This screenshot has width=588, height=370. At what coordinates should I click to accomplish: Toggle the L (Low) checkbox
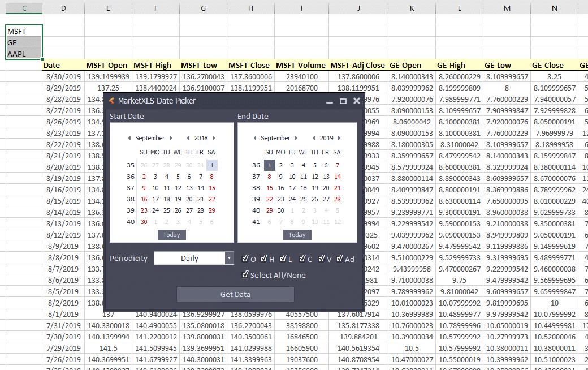point(283,258)
